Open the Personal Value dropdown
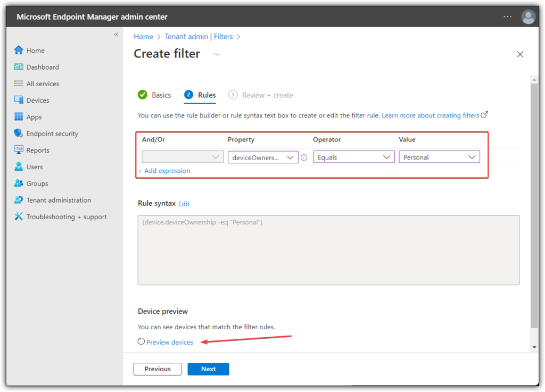This screenshot has height=392, width=545. pyautogui.click(x=439, y=157)
